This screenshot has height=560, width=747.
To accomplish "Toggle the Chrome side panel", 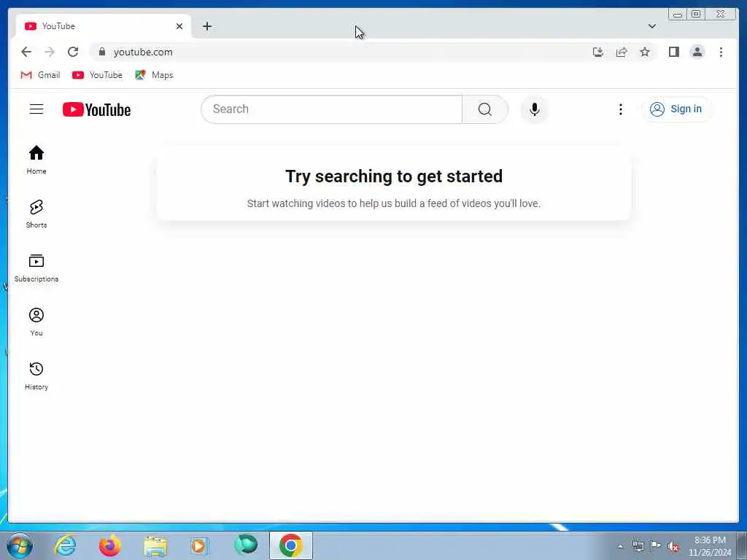I will [673, 52].
